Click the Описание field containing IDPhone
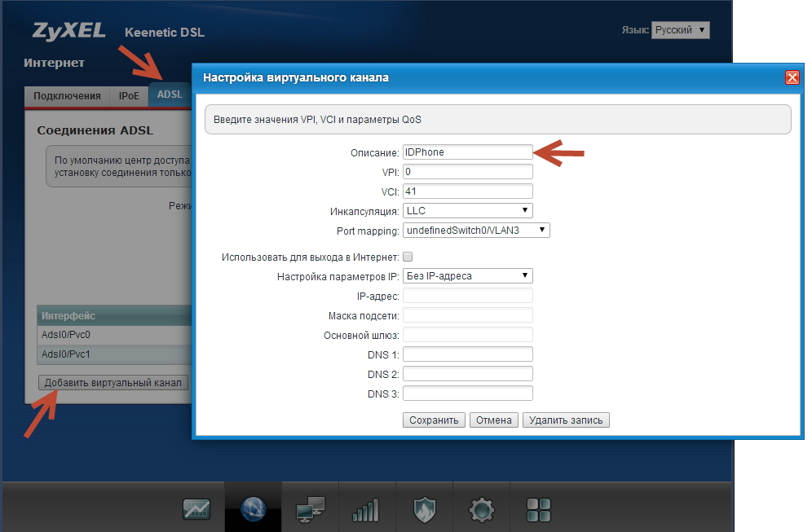The width and height of the screenshot is (812, 532). pos(467,152)
